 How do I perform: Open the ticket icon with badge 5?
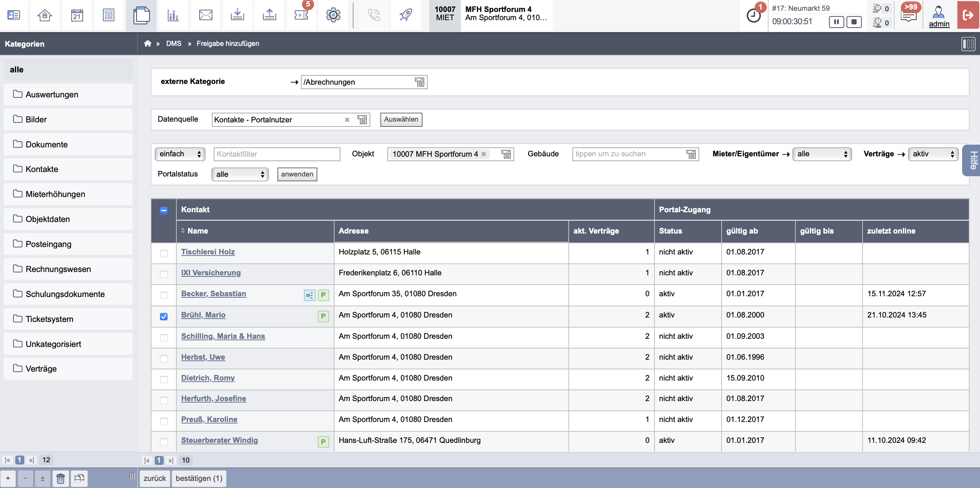pos(301,15)
